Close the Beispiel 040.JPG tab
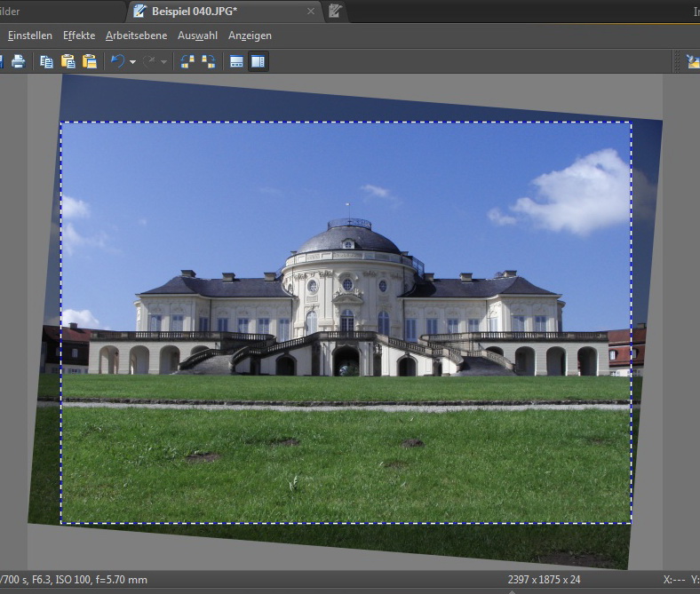This screenshot has height=594, width=700. (x=311, y=12)
